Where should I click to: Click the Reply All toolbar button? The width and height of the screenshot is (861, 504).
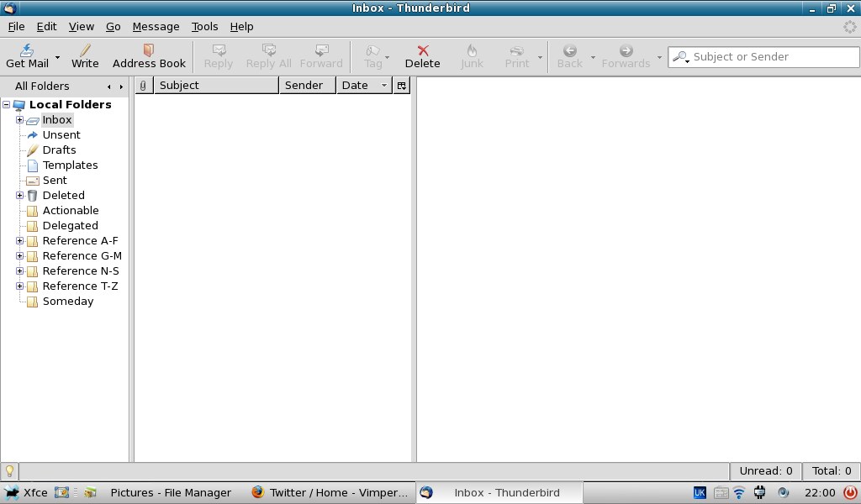click(x=268, y=56)
